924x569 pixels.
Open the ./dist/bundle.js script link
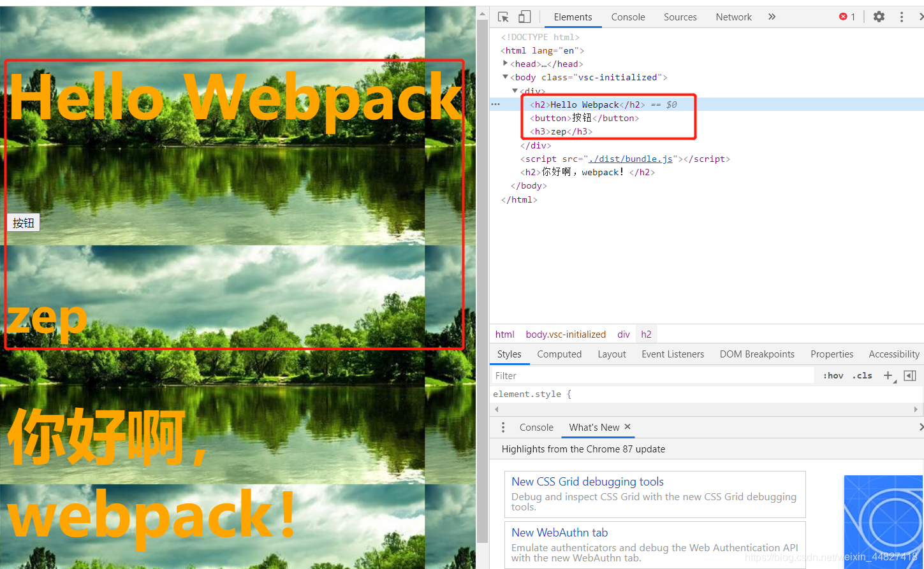631,159
